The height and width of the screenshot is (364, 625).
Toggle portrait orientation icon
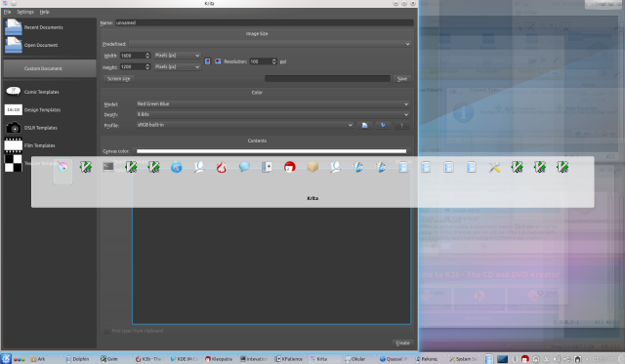click(x=208, y=61)
